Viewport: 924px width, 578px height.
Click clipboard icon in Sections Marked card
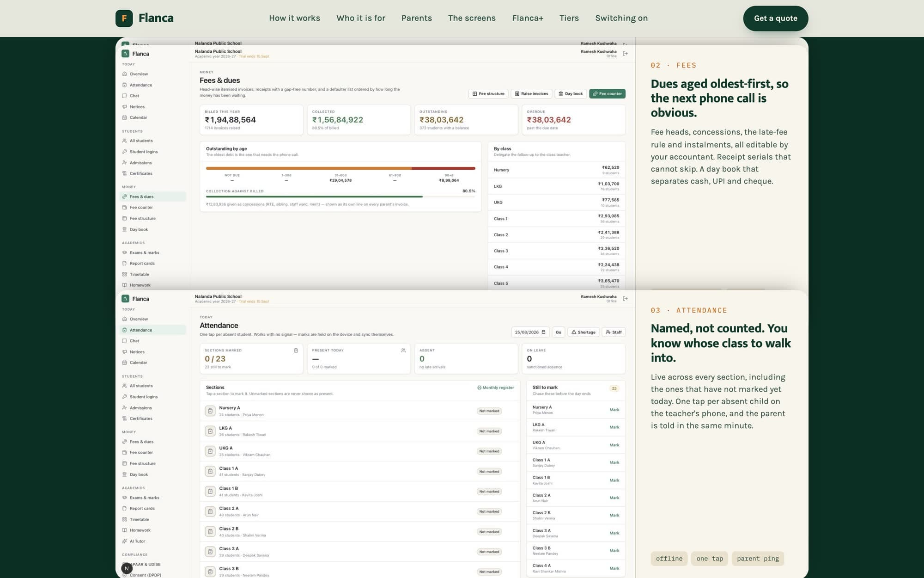click(x=296, y=350)
